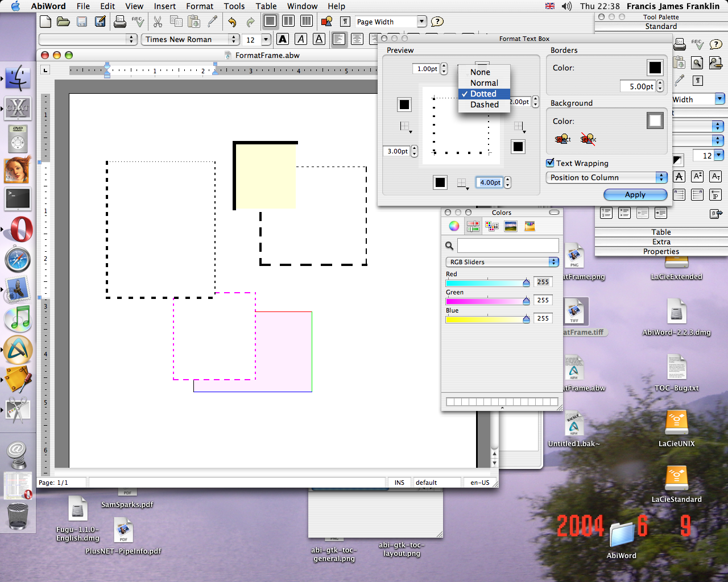Open bottom border line style dropdown
The image size is (728, 582).
(462, 183)
